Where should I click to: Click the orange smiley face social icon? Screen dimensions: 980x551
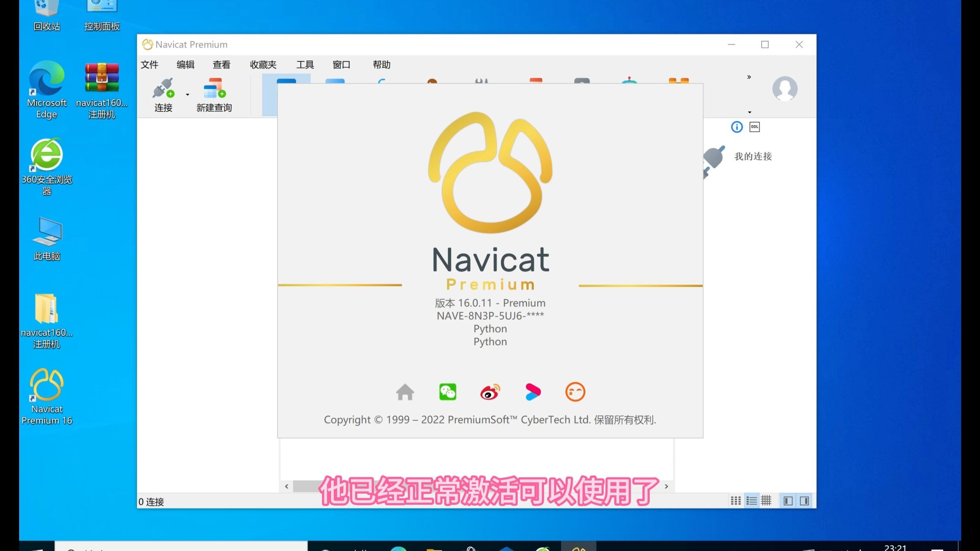575,392
